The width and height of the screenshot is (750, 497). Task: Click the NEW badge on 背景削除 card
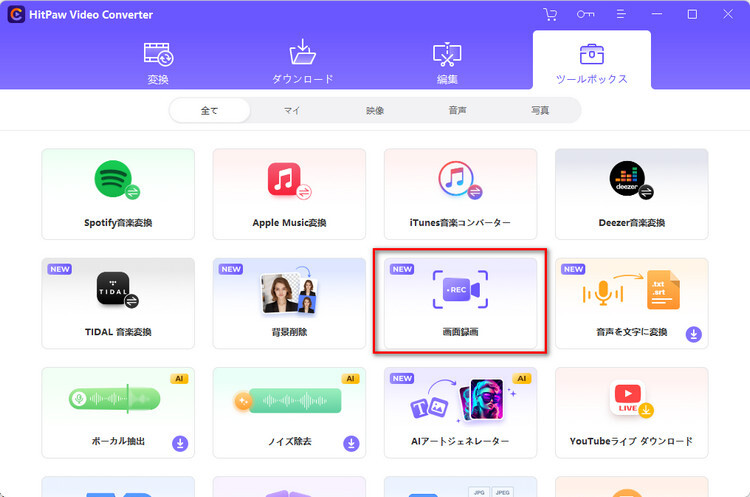click(231, 269)
